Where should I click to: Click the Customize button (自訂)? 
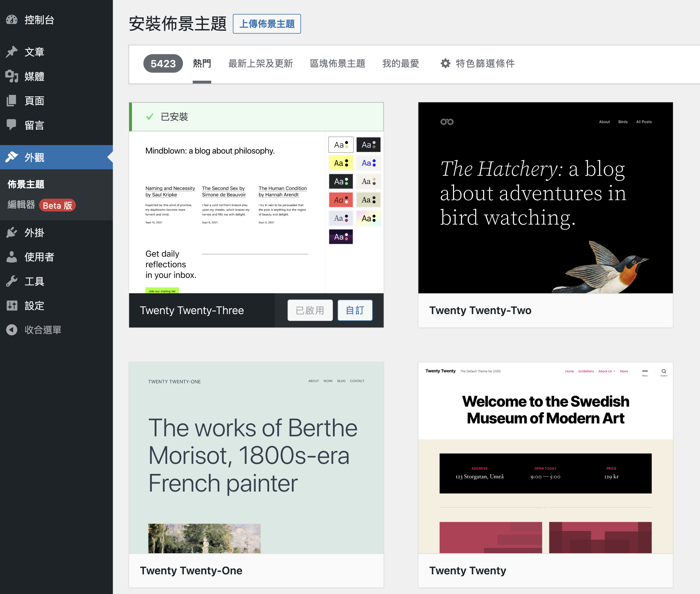tap(355, 310)
